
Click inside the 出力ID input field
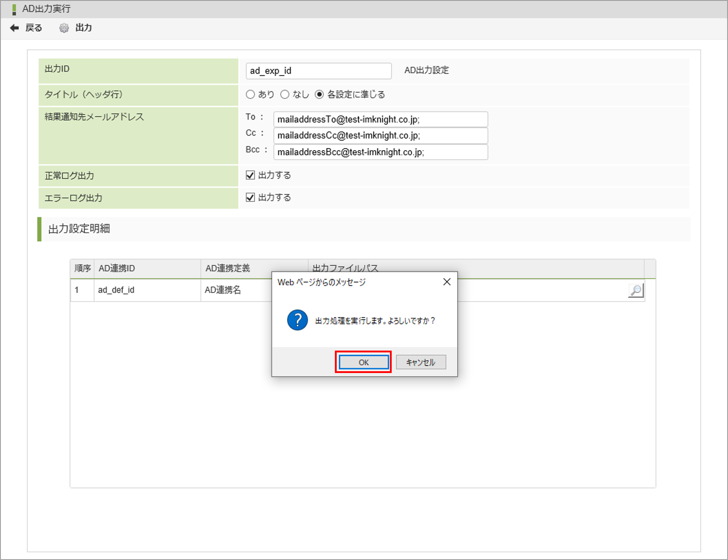318,71
